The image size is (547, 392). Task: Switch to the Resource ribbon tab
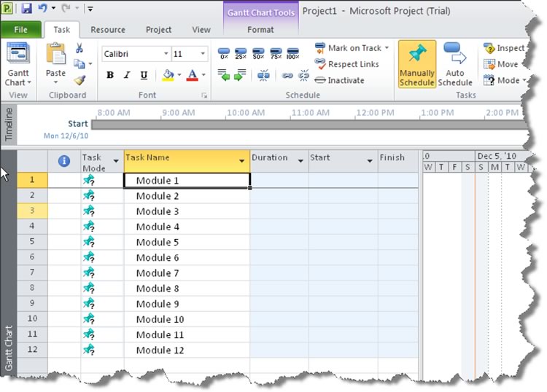pyautogui.click(x=107, y=30)
